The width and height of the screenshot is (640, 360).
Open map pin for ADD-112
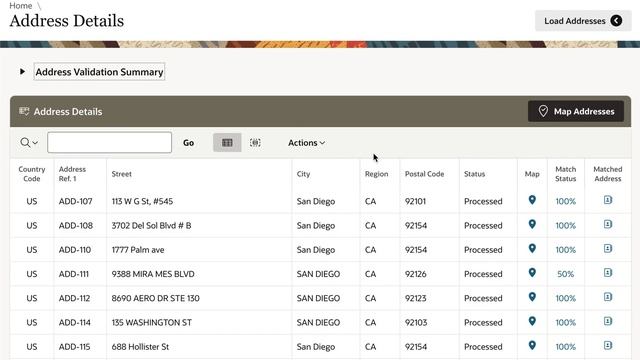pos(532,297)
